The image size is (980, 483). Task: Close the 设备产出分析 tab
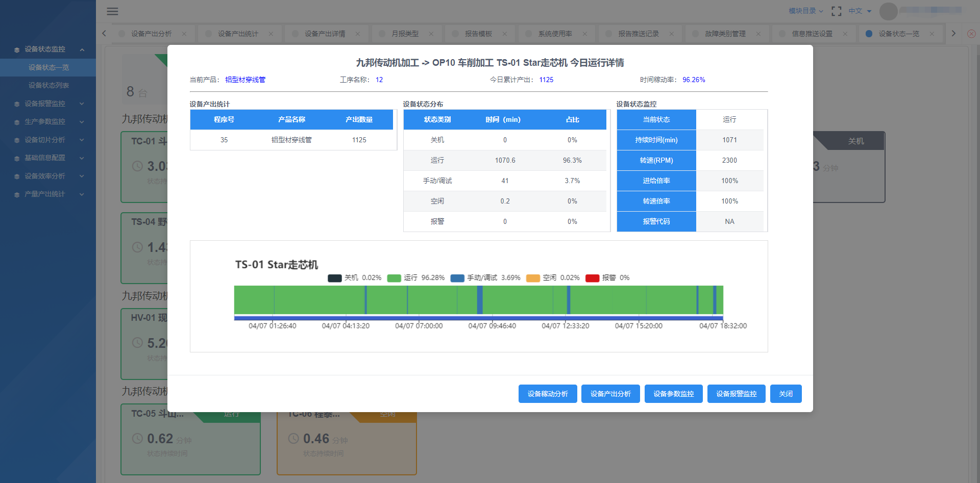[x=184, y=34]
